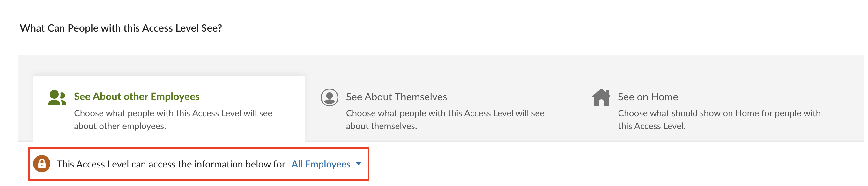Click the 'about other employees.' description text
Screen dimensions: 868x186
click(120, 126)
